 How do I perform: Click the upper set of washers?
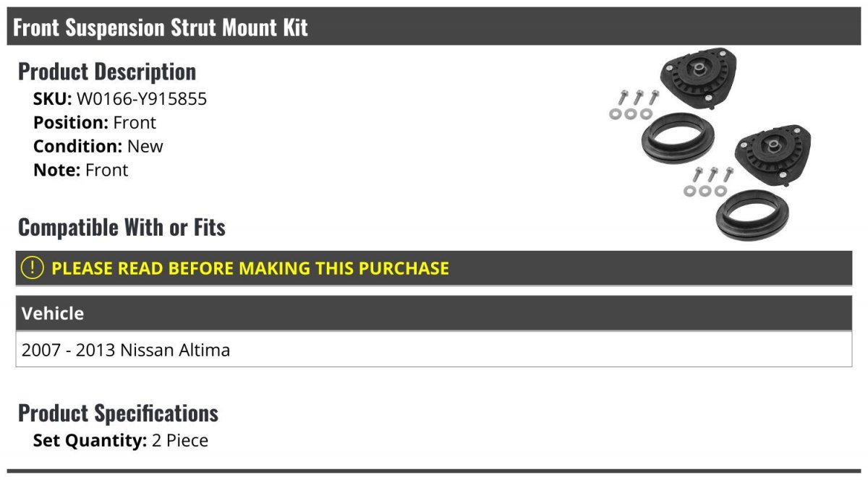point(630,114)
